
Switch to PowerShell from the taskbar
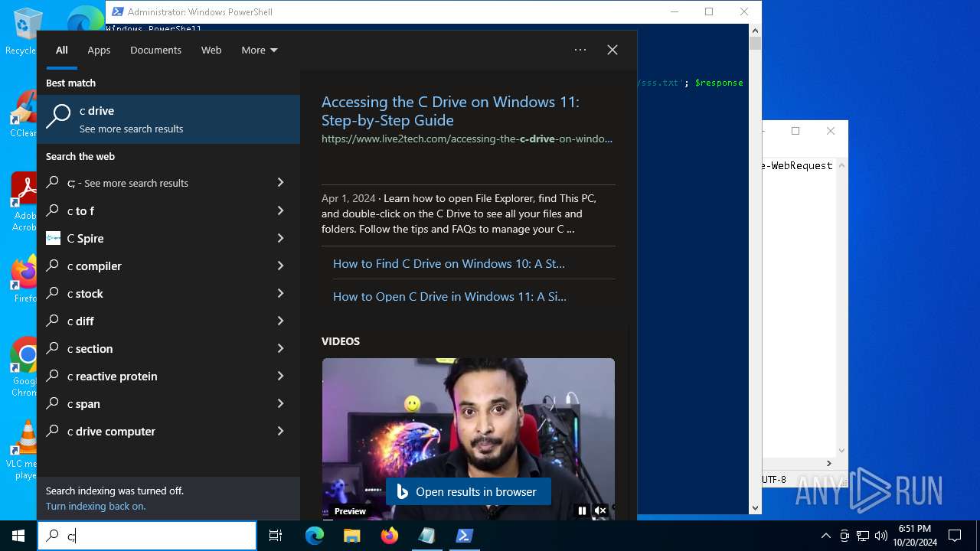464,536
